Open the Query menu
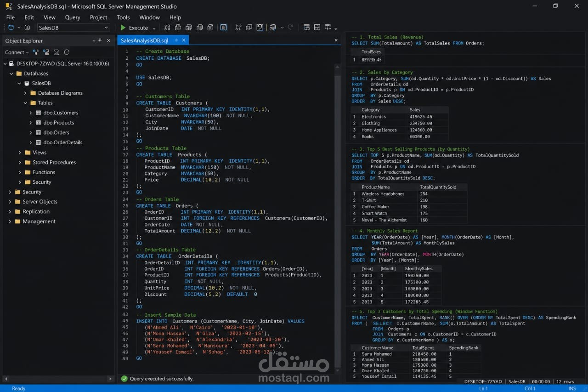This screenshot has height=392, width=588. pyautogui.click(x=73, y=17)
